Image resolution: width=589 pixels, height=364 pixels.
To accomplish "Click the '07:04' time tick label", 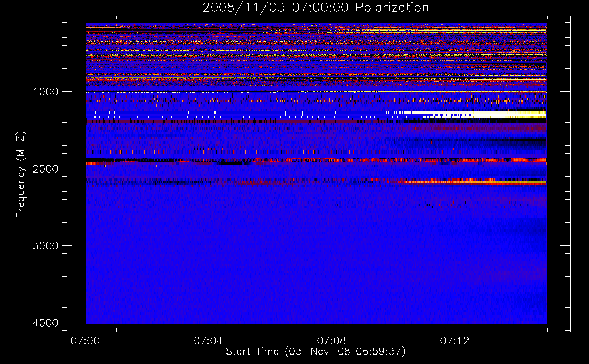I will (x=208, y=341).
